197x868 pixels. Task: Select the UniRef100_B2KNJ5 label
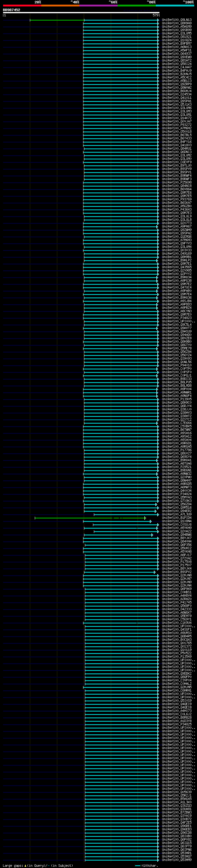point(177,74)
